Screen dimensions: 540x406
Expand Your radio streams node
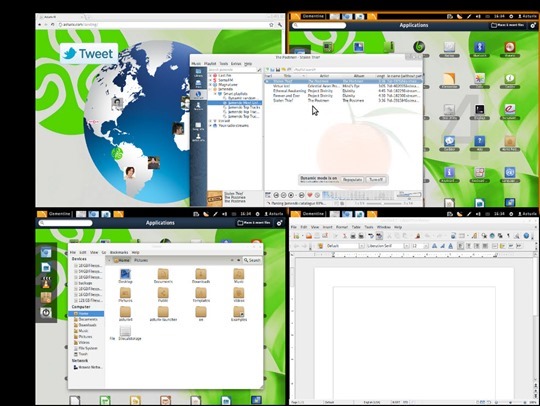[x=210, y=125]
